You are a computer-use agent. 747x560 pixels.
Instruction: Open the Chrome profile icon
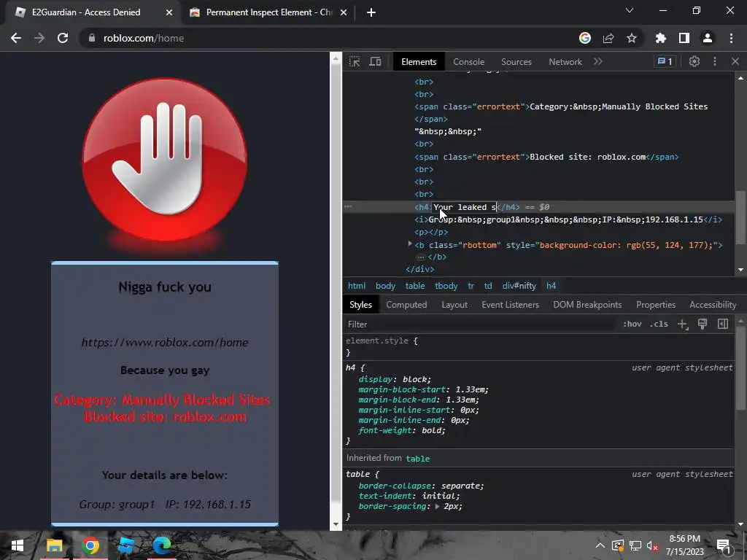pos(708,38)
